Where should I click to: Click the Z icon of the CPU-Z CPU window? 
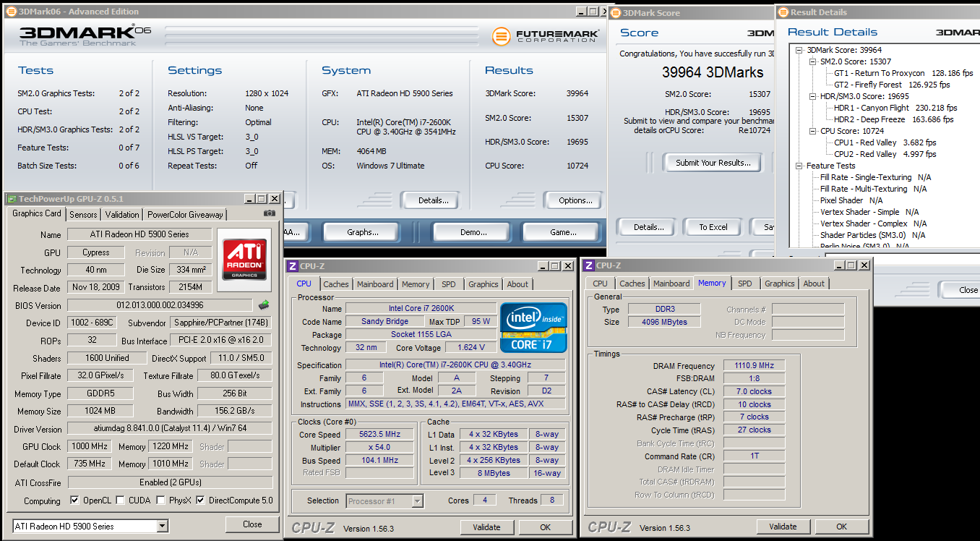point(292,265)
